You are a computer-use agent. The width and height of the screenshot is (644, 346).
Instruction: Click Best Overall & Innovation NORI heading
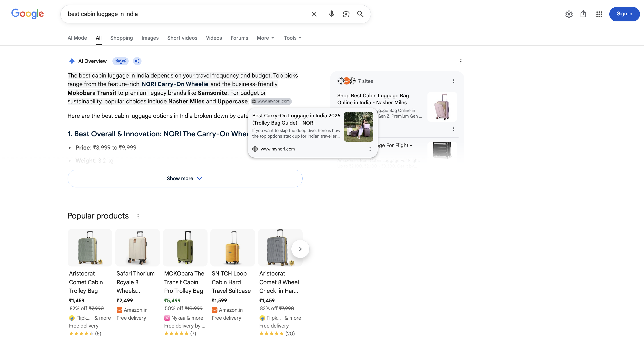158,134
